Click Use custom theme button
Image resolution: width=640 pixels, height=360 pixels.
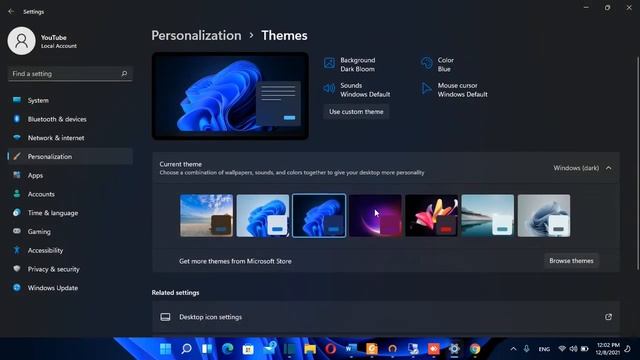click(x=356, y=112)
